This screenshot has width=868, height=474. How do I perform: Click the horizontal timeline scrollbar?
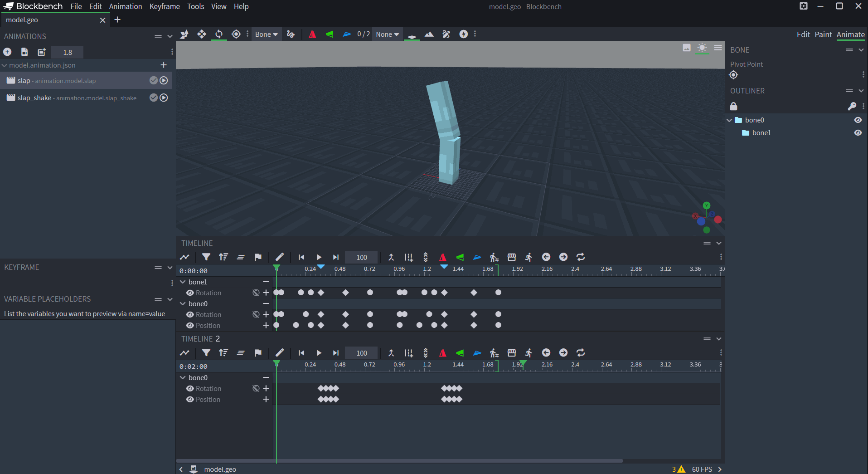coord(399,461)
